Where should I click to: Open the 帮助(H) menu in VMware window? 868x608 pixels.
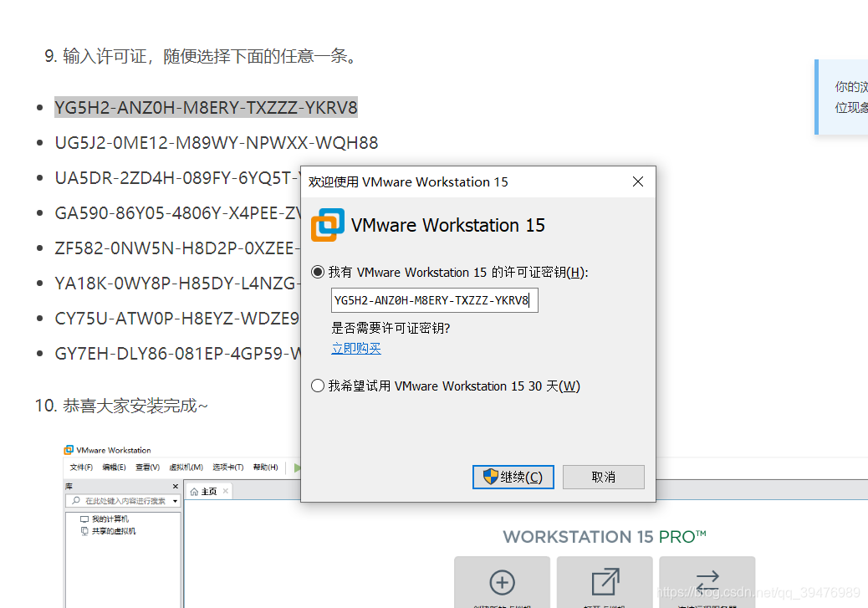pos(266,467)
